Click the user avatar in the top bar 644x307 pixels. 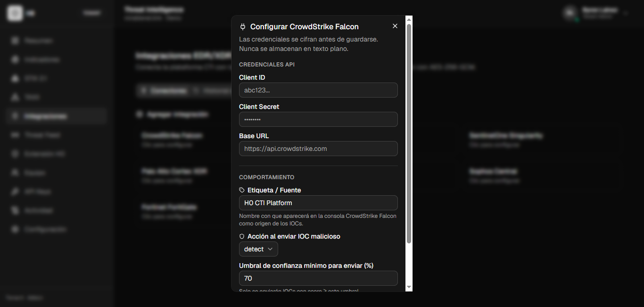tap(571, 13)
